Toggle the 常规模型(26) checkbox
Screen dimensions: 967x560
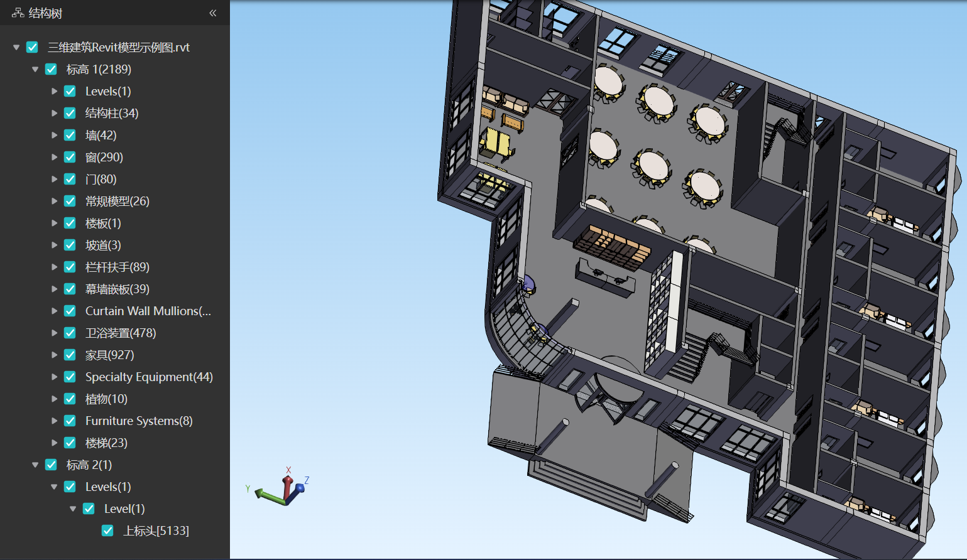point(70,201)
